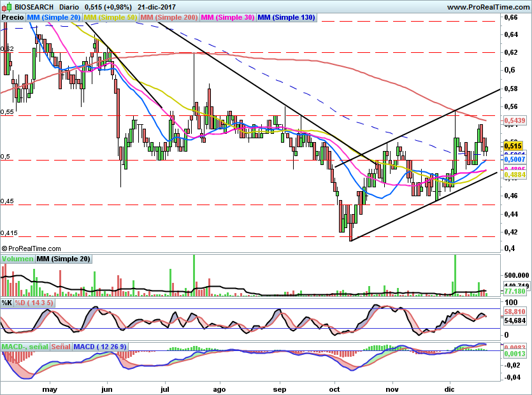This screenshot has width=532, height=395.
Task: Click the nov month label on time axis
Action: coord(392,389)
